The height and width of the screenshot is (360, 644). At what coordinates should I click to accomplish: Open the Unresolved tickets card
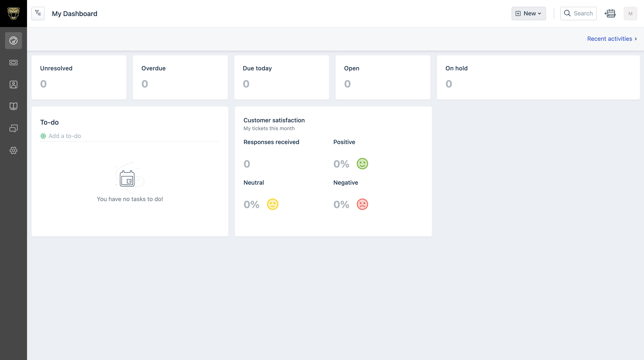tap(79, 78)
